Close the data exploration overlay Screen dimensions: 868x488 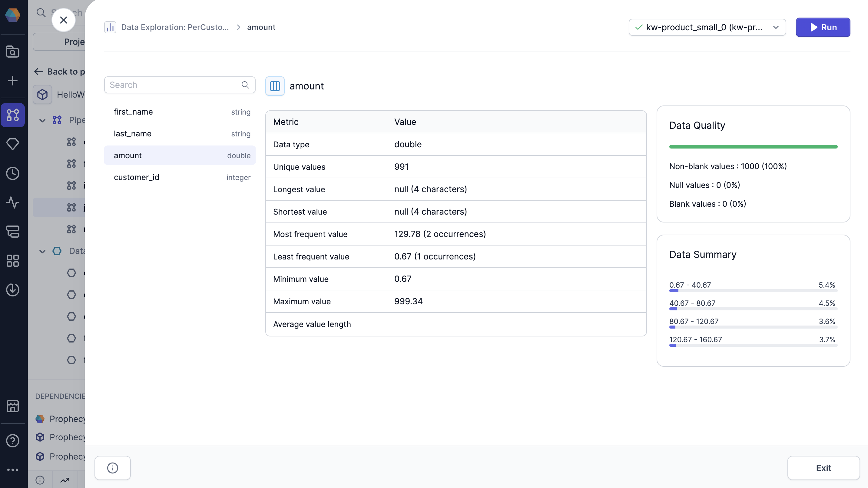pos(63,20)
